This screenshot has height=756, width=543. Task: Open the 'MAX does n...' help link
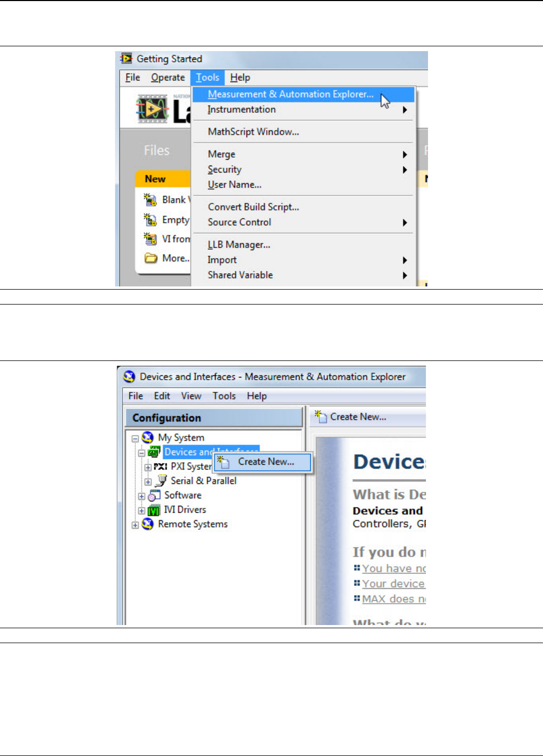point(393,599)
